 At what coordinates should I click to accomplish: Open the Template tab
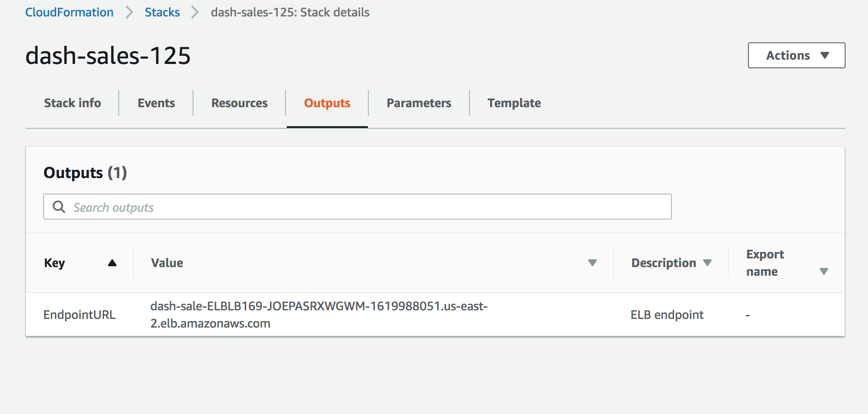pyautogui.click(x=514, y=103)
